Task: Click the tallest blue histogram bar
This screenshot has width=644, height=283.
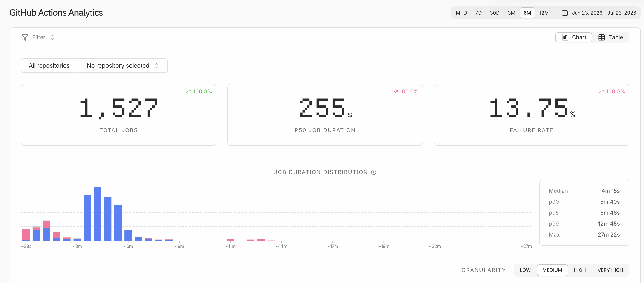Action: [97, 214]
